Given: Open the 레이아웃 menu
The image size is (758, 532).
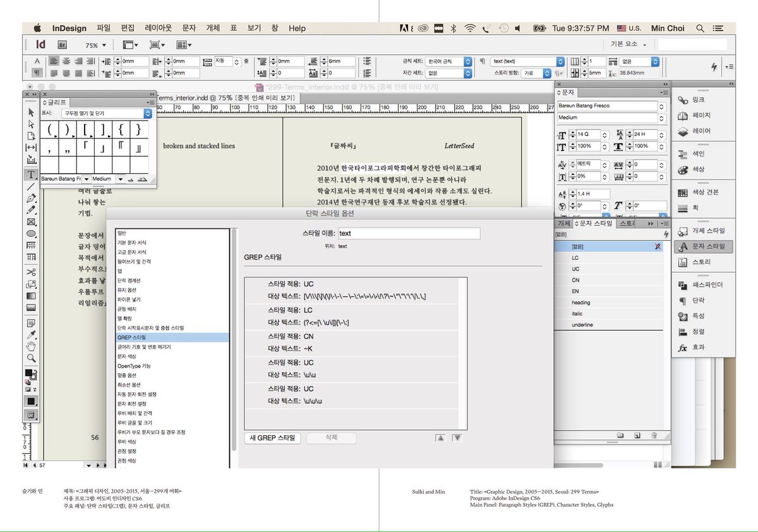Looking at the screenshot, I should pyautogui.click(x=159, y=28).
